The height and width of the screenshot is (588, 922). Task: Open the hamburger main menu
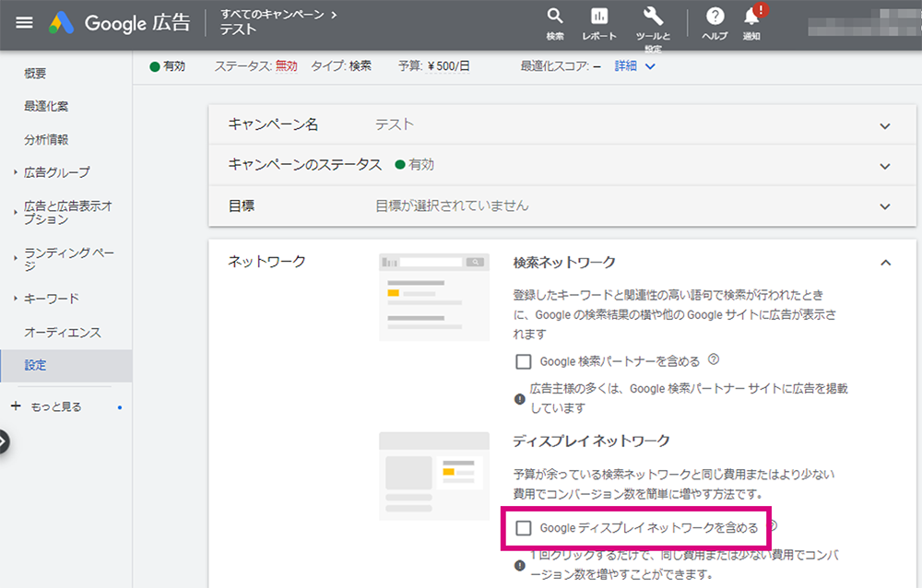click(24, 23)
